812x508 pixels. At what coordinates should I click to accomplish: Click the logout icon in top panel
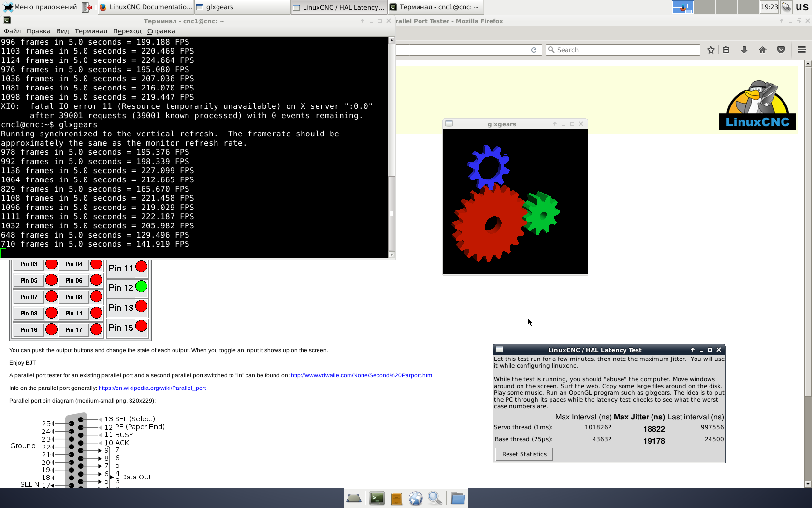coord(87,7)
